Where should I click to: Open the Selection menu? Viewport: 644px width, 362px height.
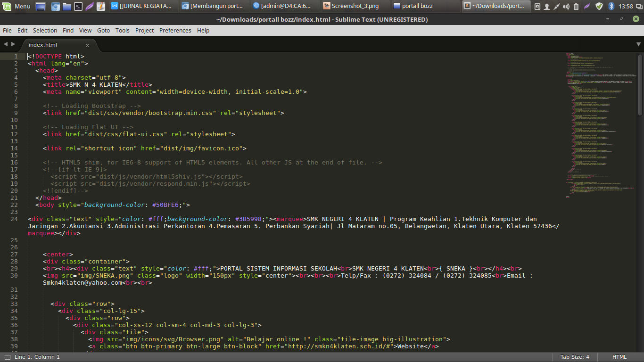click(x=45, y=30)
